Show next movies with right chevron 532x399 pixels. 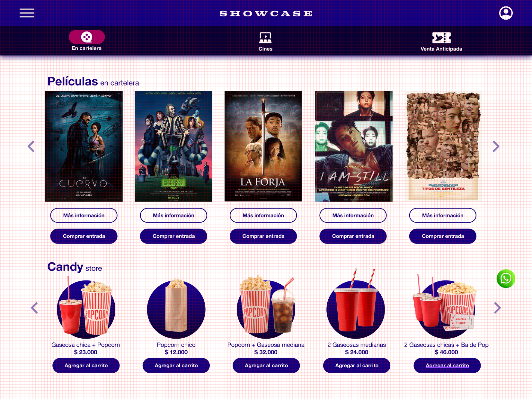tap(496, 146)
